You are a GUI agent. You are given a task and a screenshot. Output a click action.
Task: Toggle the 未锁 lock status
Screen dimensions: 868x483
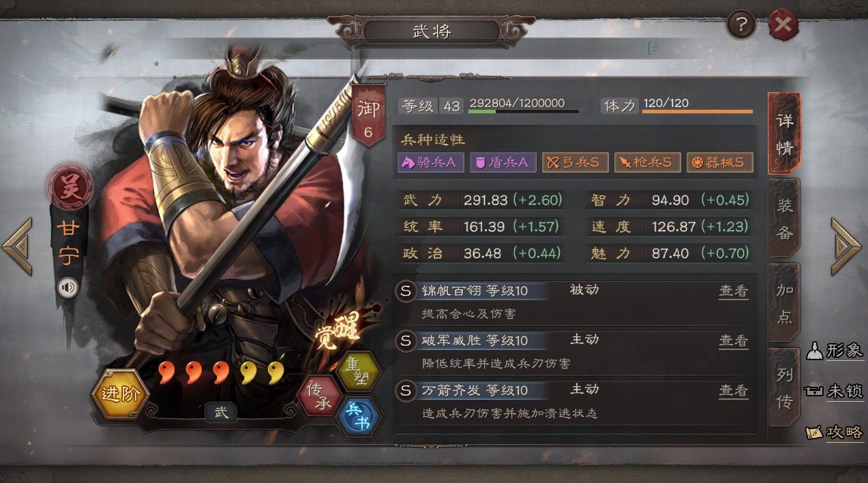click(x=835, y=392)
